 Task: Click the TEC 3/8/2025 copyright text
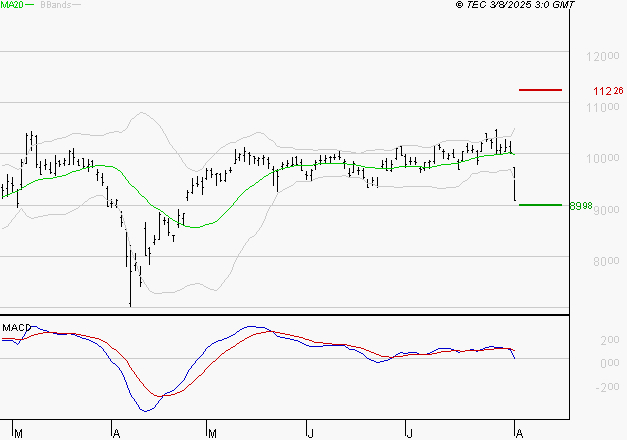tap(515, 5)
